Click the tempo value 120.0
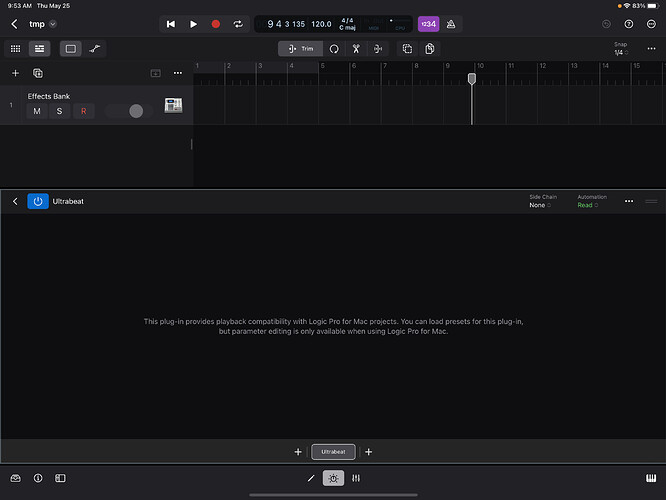The width and height of the screenshot is (666, 500). coord(321,24)
